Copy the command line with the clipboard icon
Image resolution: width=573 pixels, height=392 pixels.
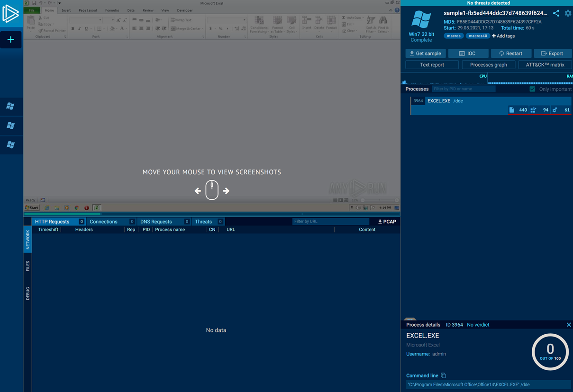coord(443,375)
